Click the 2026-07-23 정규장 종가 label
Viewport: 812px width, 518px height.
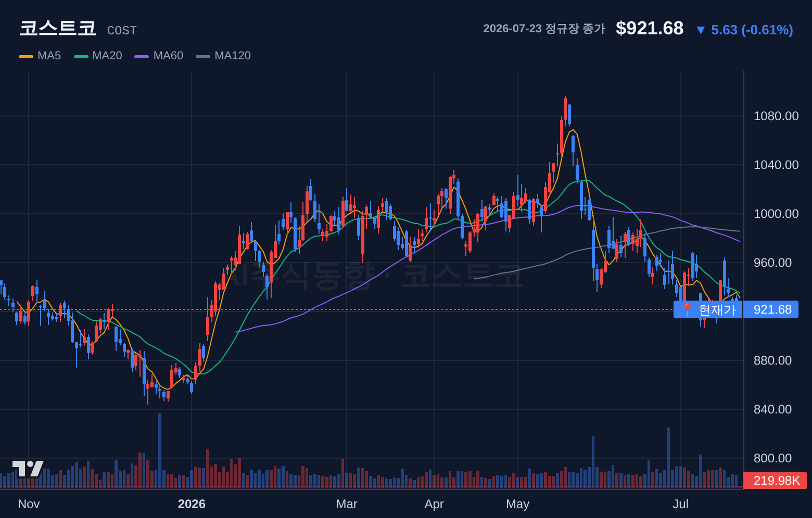click(x=544, y=29)
